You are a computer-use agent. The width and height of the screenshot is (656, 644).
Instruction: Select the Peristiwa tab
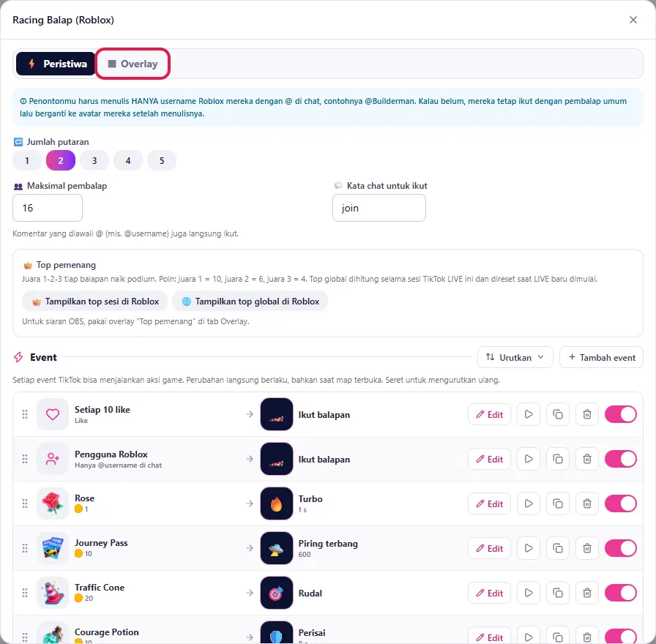coord(56,64)
